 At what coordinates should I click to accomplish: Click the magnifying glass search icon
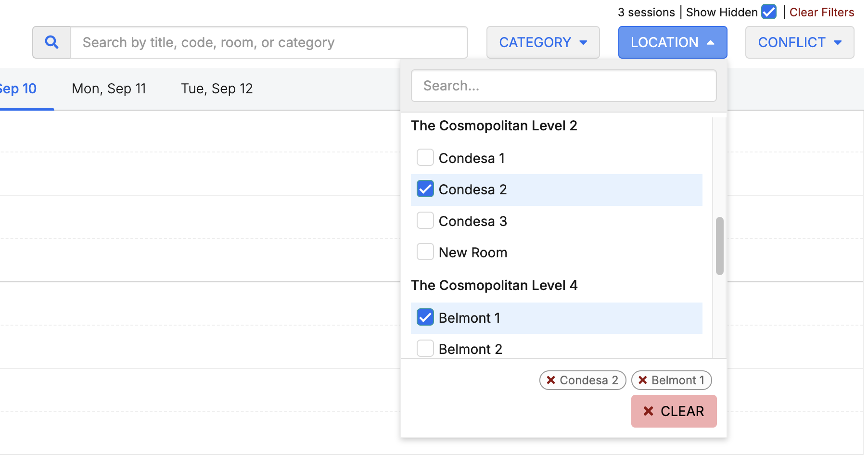[51, 42]
